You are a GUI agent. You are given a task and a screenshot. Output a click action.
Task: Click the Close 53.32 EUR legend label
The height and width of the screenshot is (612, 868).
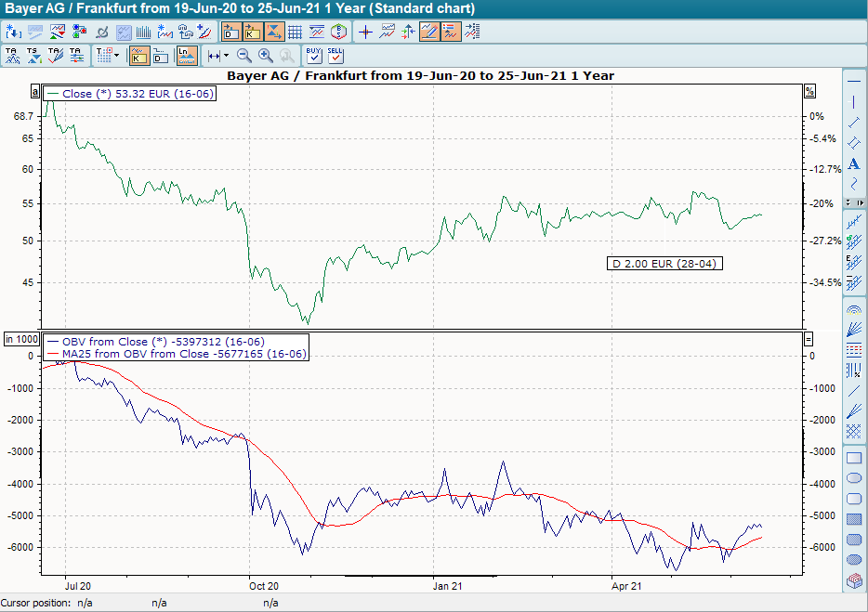point(130,94)
